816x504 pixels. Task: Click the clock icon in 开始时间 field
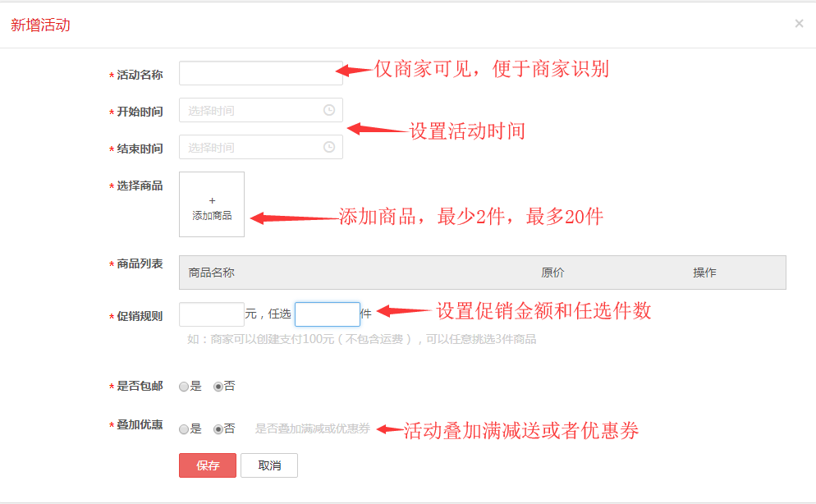329,110
